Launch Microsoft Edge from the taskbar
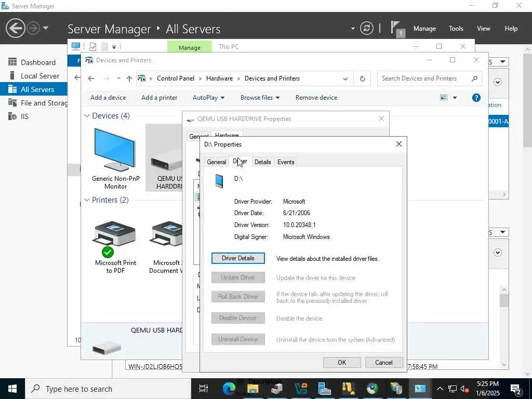 pyautogui.click(x=229, y=389)
